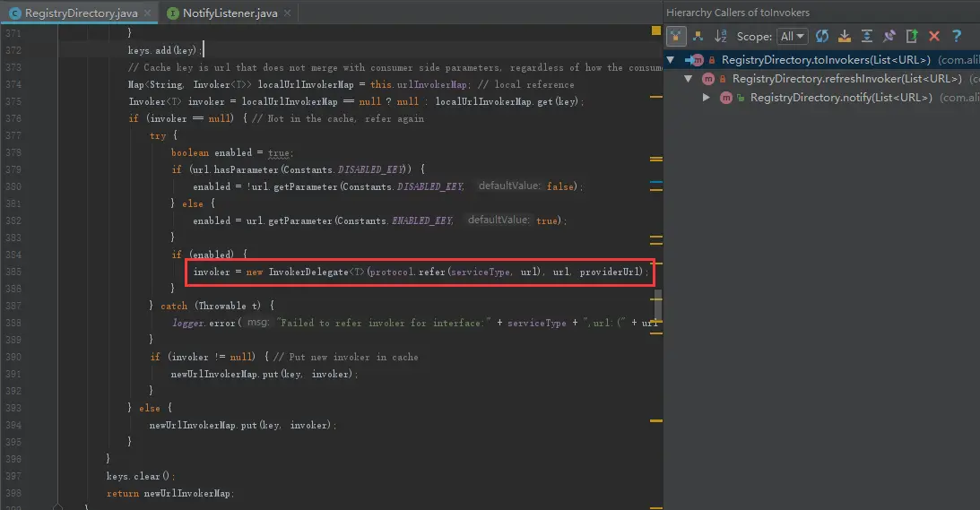Viewport: 980px width, 510px height.
Task: Click 'localUrlInvokerMap.get(key)' on line 375
Action: 507,101
